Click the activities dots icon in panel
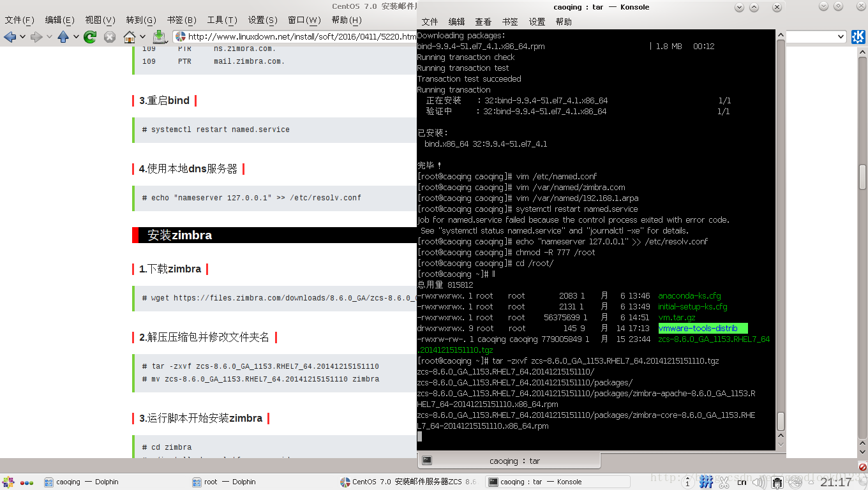Screen dimensions: 868x490 pos(27,482)
